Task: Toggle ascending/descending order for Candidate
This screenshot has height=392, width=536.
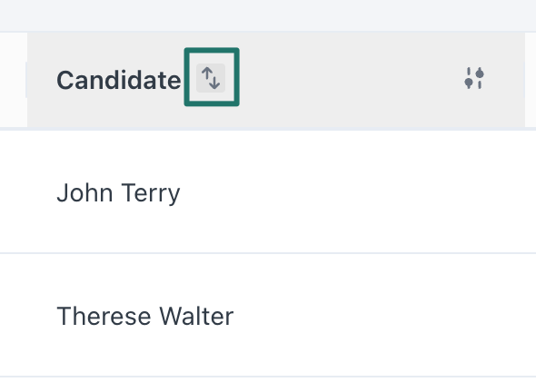Action: (x=211, y=78)
